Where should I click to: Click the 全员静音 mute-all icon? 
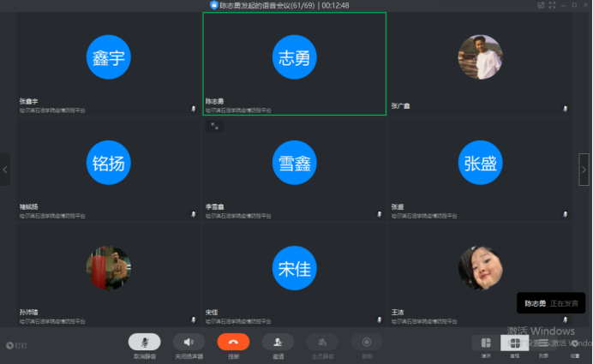coord(322,342)
